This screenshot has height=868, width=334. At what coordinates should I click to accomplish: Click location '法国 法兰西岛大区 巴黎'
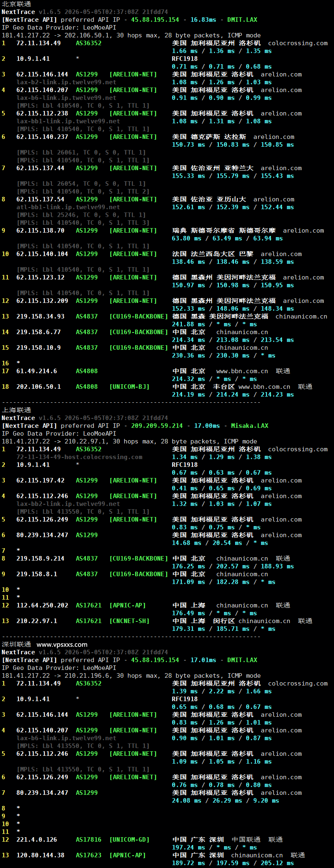[213, 254]
